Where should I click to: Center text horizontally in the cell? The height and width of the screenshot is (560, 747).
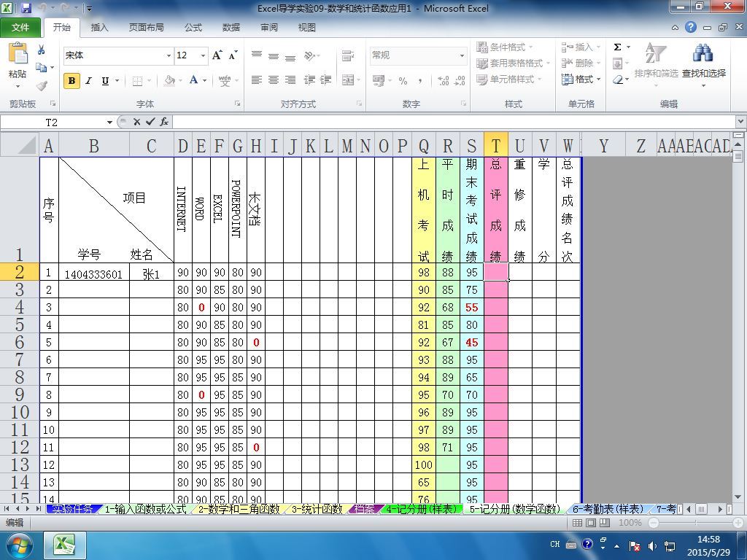(274, 80)
